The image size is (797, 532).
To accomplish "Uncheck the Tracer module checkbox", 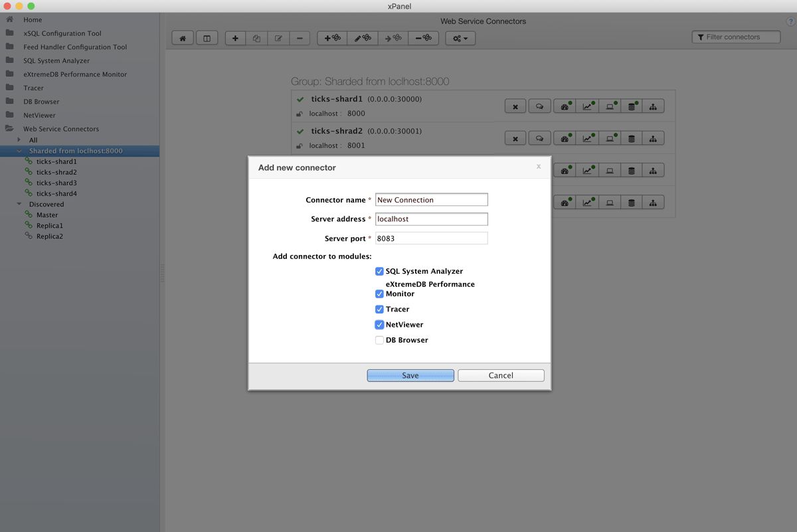I will pyautogui.click(x=379, y=309).
